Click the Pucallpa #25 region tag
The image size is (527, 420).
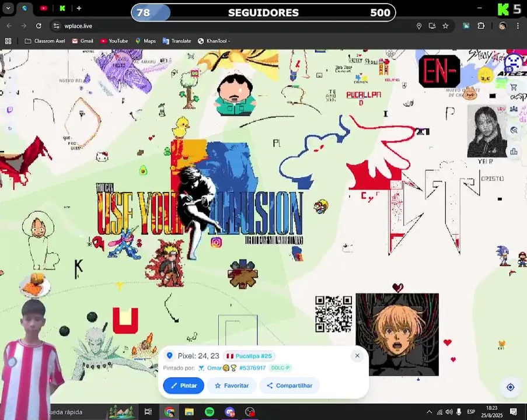pyautogui.click(x=249, y=356)
